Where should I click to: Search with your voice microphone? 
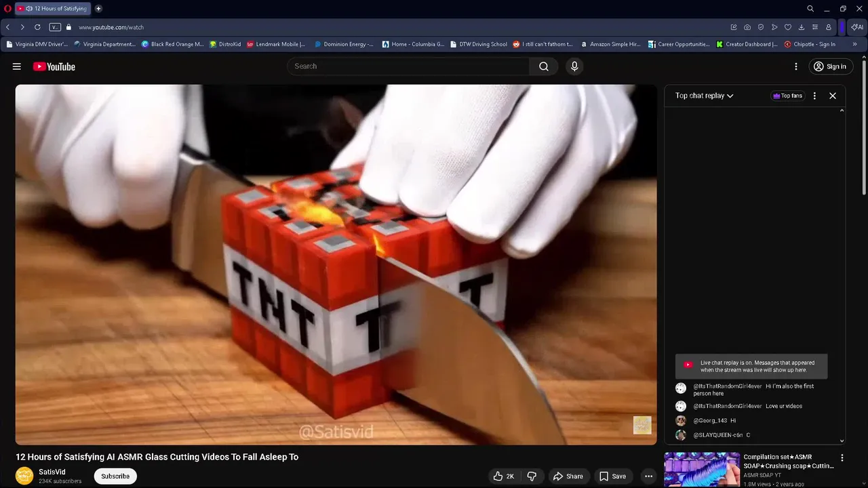[574, 66]
